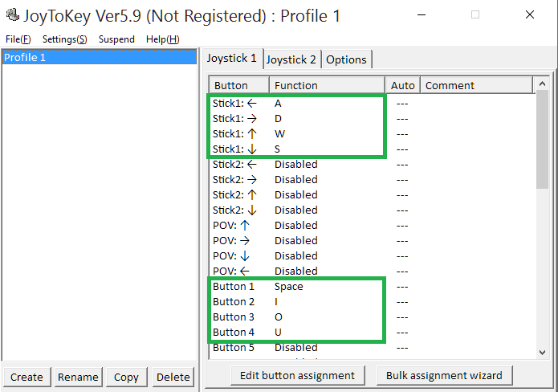Click the Copy profile button
This screenshot has height=392, width=558.
tap(126, 377)
